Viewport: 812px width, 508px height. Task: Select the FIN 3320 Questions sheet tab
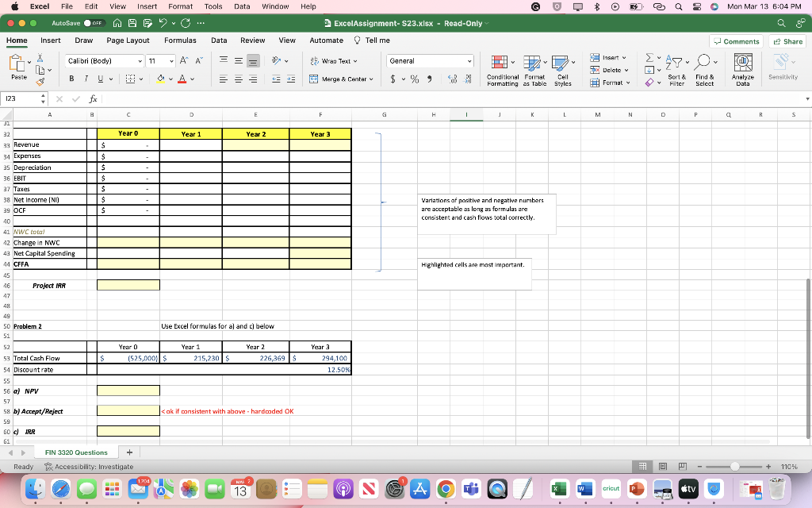[75, 452]
